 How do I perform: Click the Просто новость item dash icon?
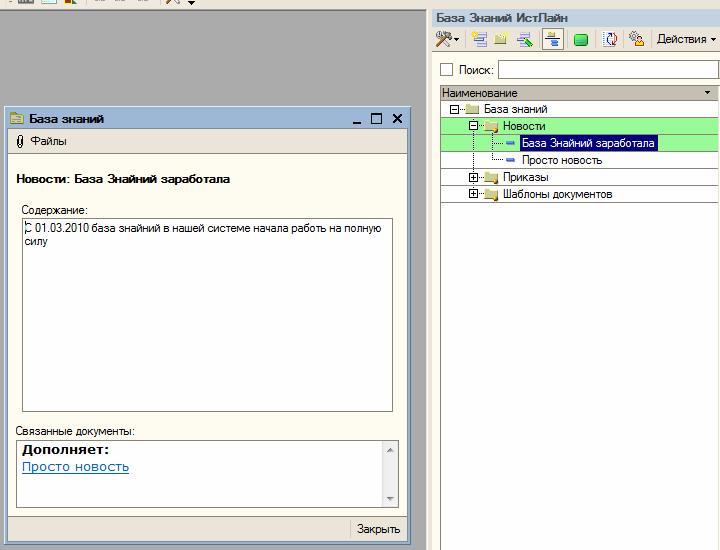click(x=510, y=160)
